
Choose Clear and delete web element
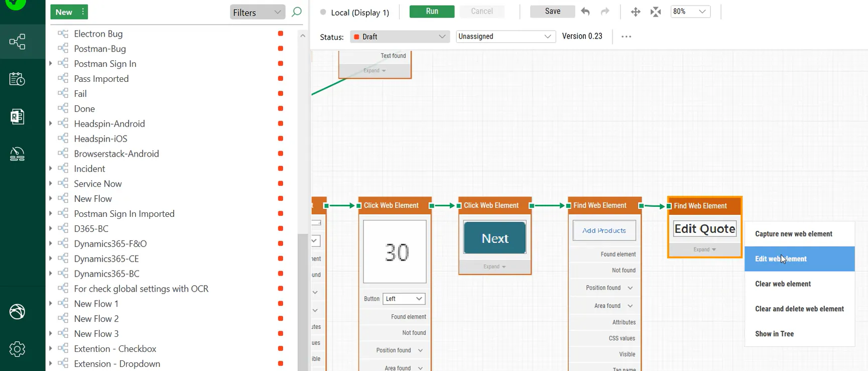pos(799,309)
